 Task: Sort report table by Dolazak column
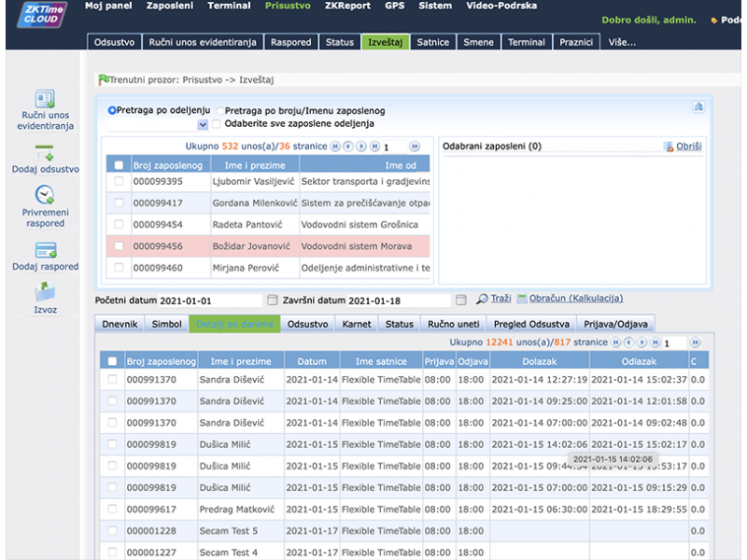[540, 361]
